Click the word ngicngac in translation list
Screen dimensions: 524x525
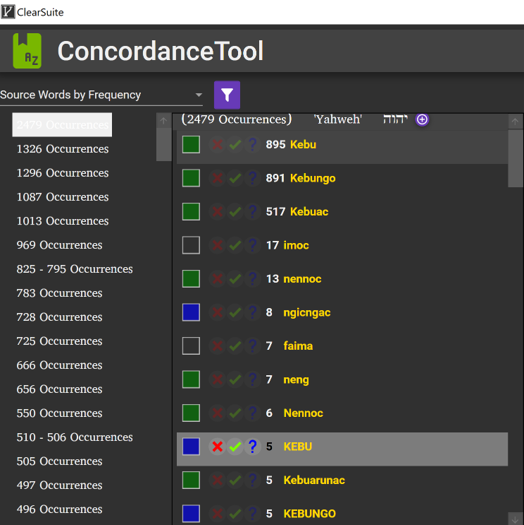click(x=307, y=313)
